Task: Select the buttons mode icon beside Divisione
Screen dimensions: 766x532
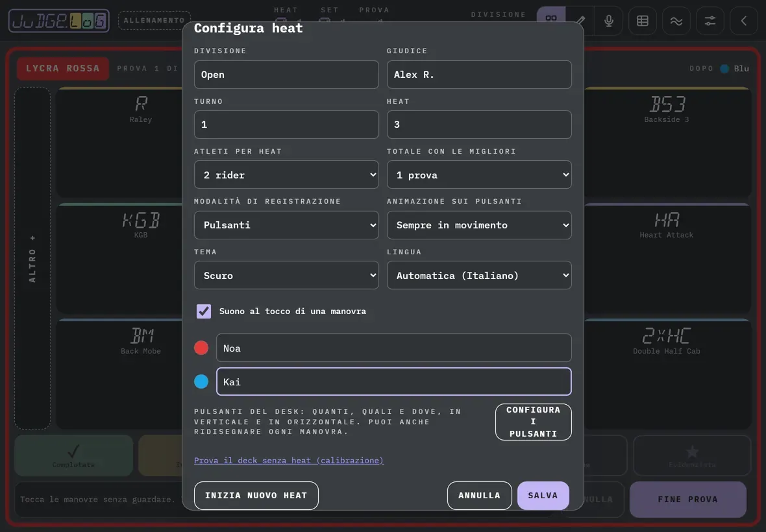Action: 551,21
